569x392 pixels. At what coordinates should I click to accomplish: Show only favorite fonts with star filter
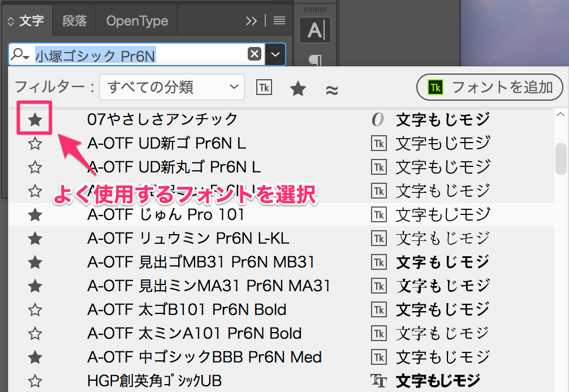(x=298, y=88)
